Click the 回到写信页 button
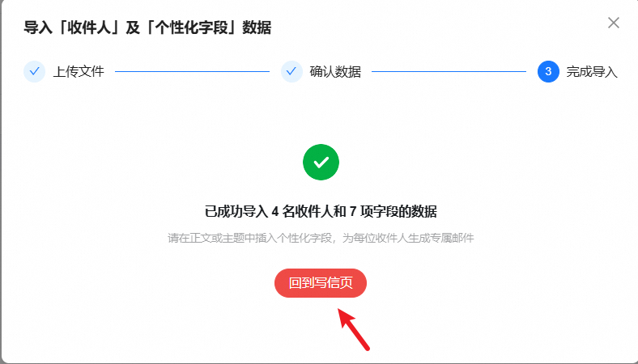638x364 pixels. pos(321,282)
